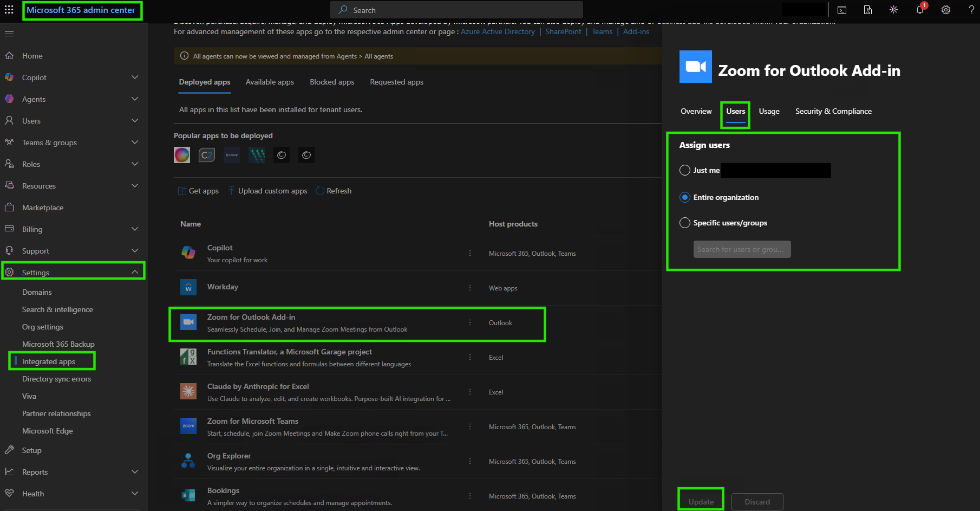Click the green dotted popular app icon
980x511 pixels.
[257, 155]
